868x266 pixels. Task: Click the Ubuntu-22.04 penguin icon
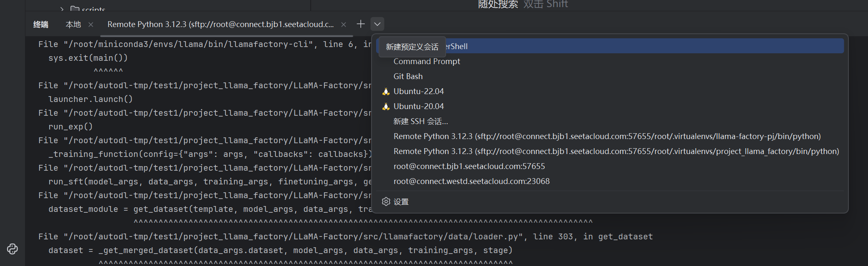pyautogui.click(x=386, y=91)
